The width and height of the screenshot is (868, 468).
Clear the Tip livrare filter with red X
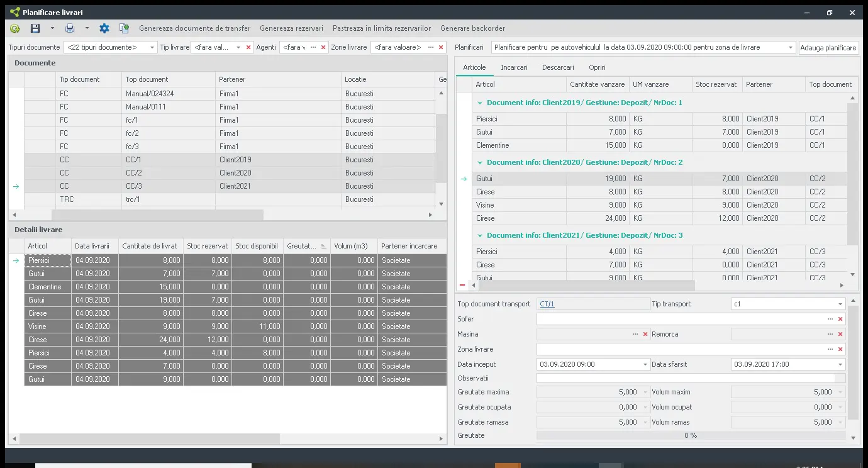[248, 47]
